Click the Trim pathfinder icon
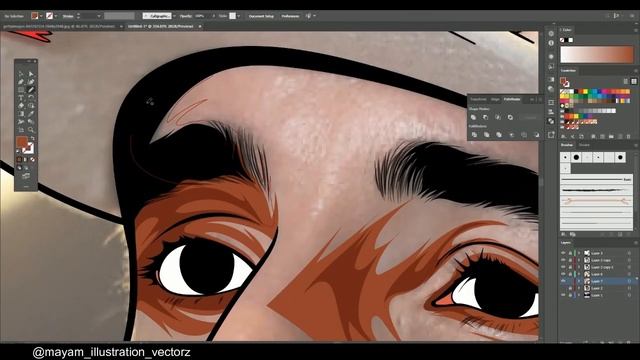640x360 pixels. pos(487,134)
